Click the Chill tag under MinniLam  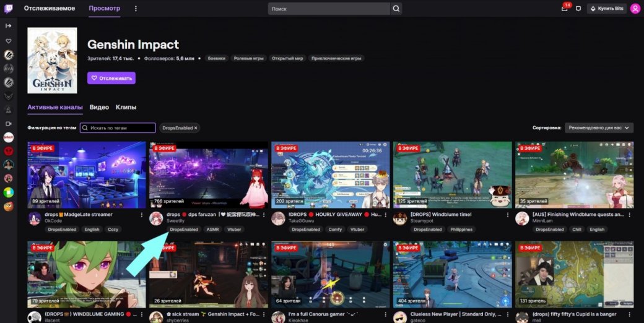pos(577,230)
